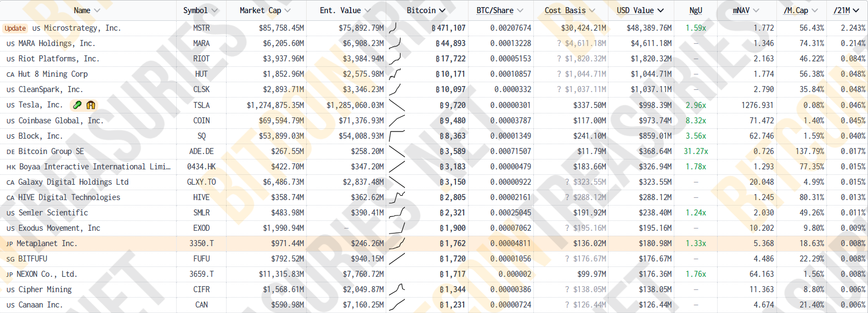The height and width of the screenshot is (313, 868).
Task: Click the 2.243% /21M value
Action: pos(853,28)
